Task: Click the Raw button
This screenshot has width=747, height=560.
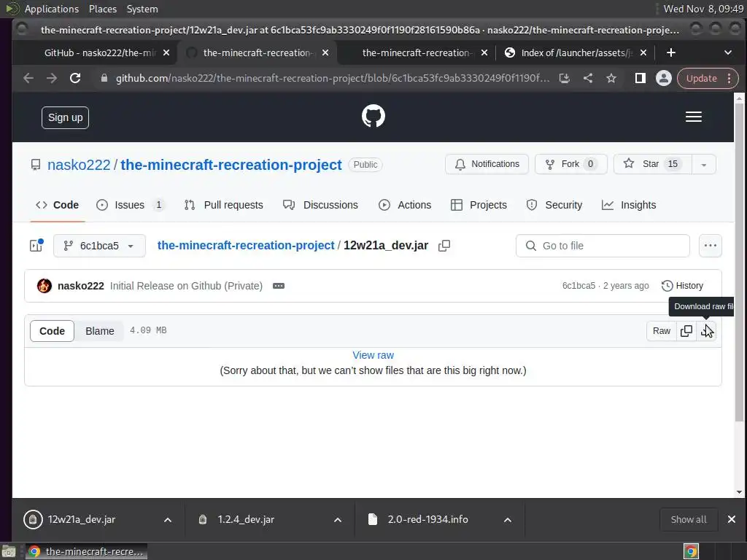Action: 661,331
